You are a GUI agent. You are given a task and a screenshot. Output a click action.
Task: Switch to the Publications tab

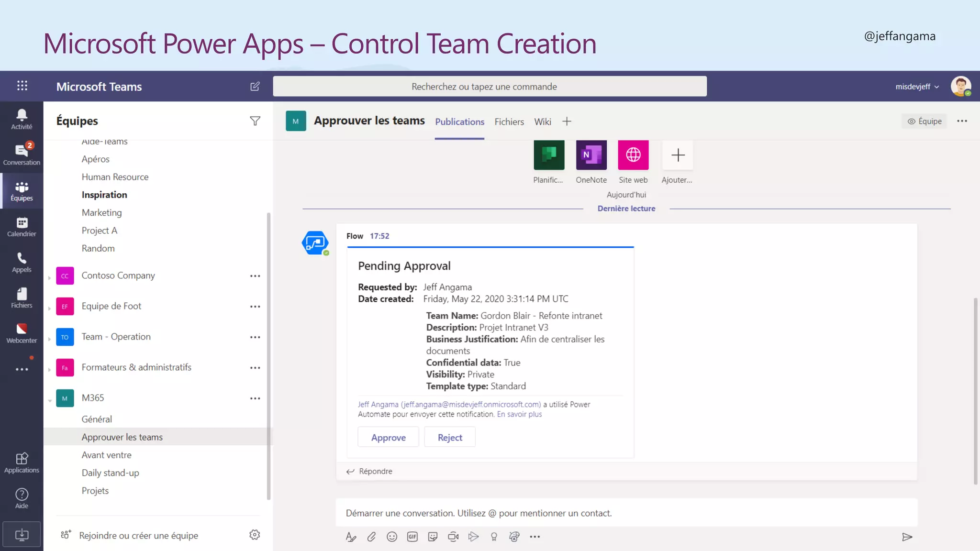[459, 121]
